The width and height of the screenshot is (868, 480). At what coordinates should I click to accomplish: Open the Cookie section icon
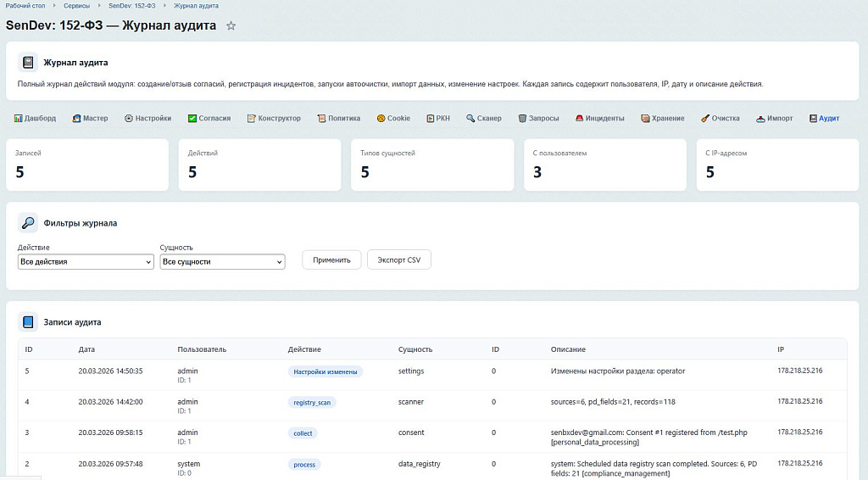[381, 119]
